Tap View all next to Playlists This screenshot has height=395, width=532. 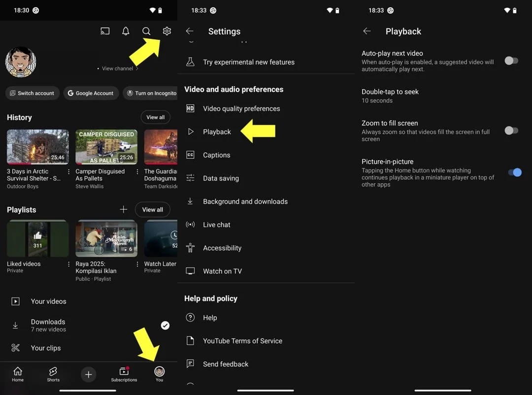152,209
